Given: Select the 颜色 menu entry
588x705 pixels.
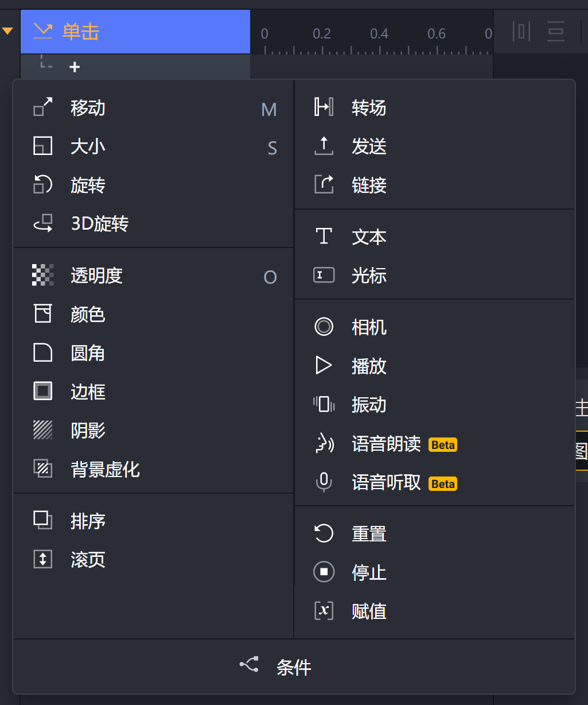Looking at the screenshot, I should pyautogui.click(x=88, y=314).
